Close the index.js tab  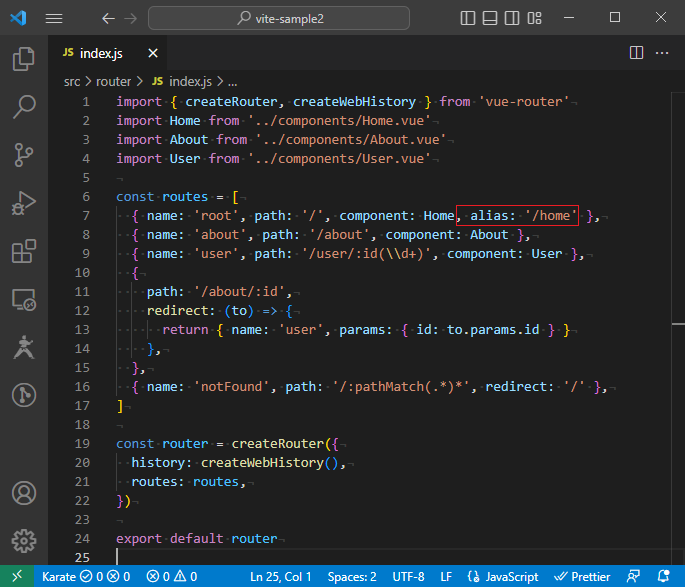click(153, 53)
